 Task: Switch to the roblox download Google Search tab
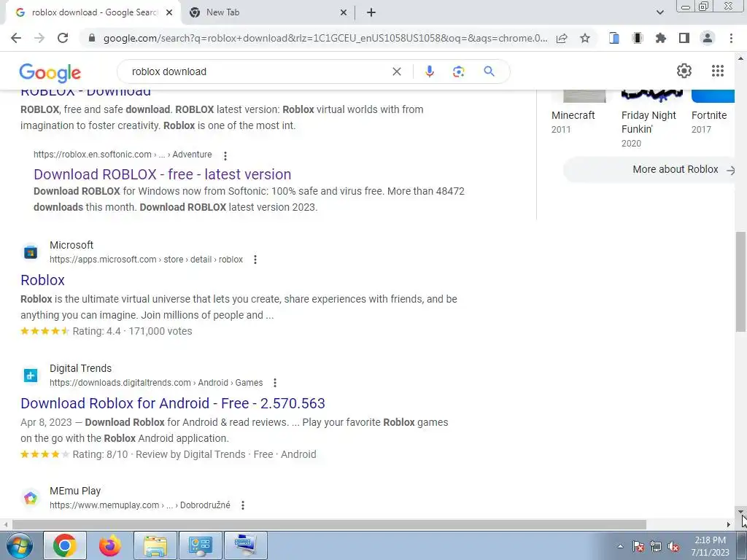94,12
